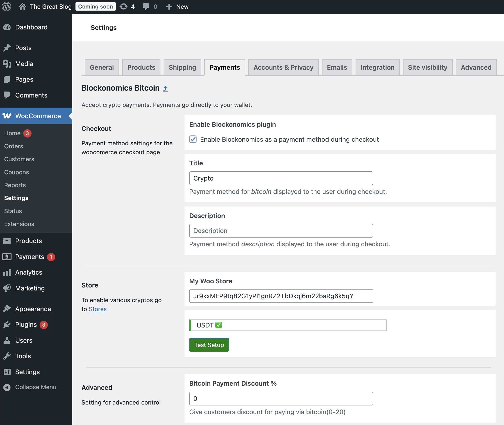Image resolution: width=504 pixels, height=425 pixels.
Task: Open the Orders submenu item
Action: click(14, 146)
